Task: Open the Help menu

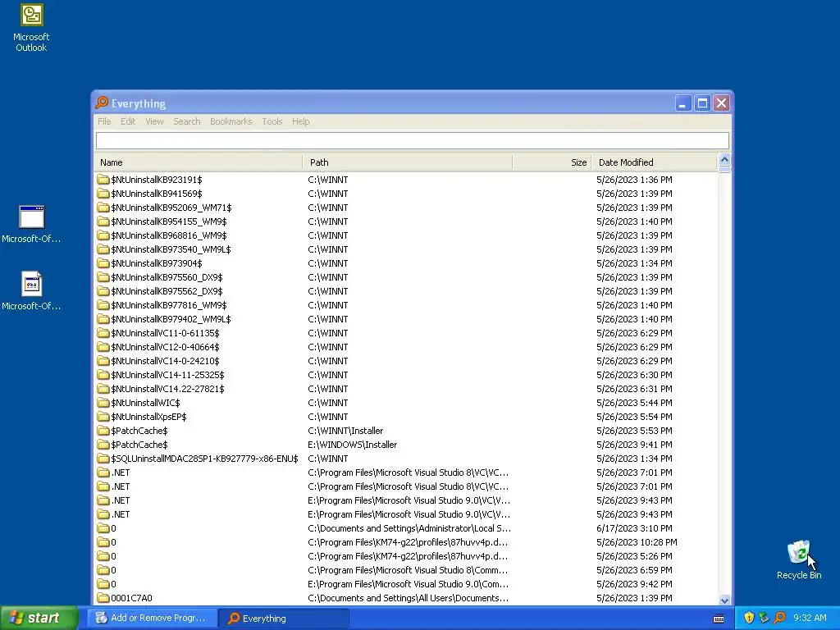Action: [x=300, y=121]
